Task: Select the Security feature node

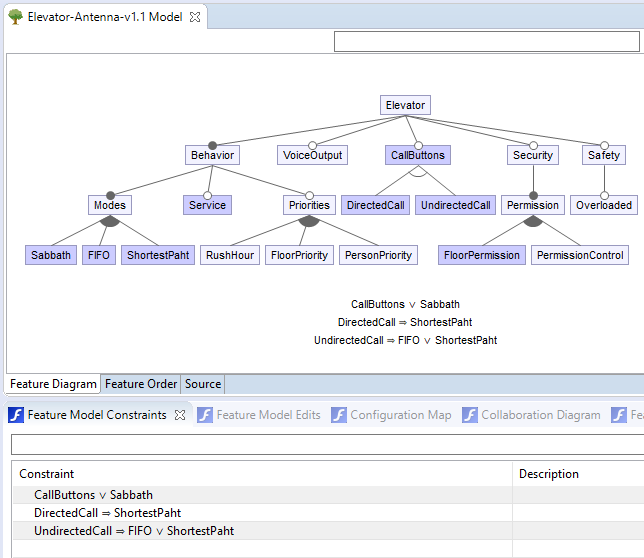Action: [x=533, y=155]
